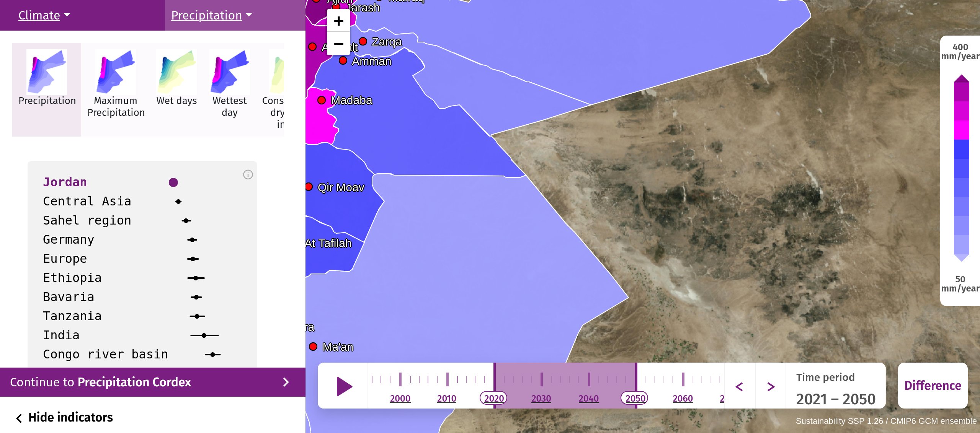Click the magenta legend color band
This screenshot has height=433, width=980.
click(961, 130)
